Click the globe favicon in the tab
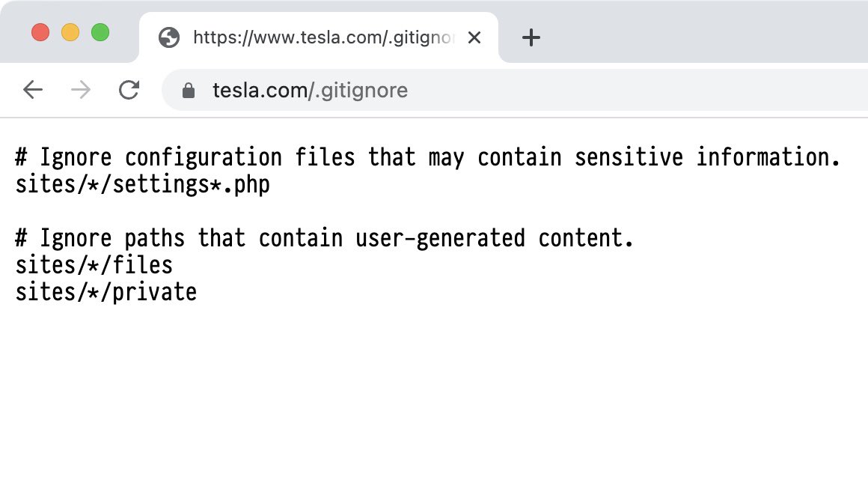 [x=169, y=37]
